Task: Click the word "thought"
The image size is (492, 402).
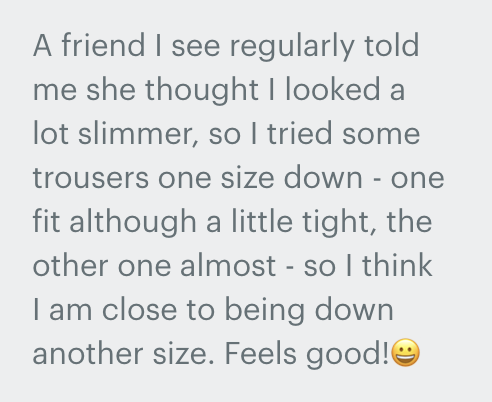Action: pos(202,91)
